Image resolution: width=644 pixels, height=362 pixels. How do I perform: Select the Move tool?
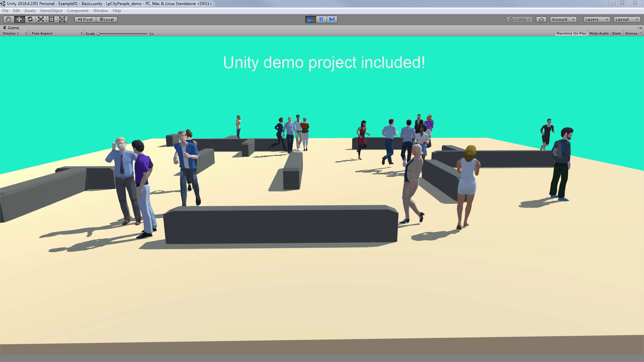(x=19, y=19)
